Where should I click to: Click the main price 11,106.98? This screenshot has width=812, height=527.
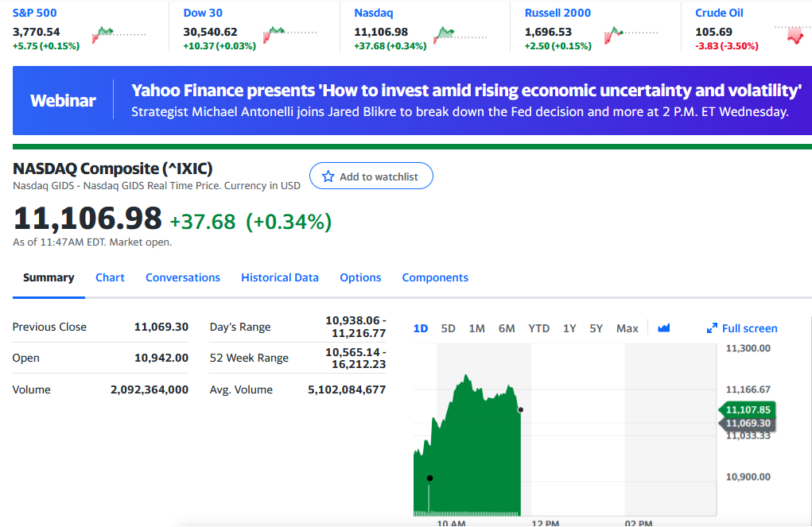[x=87, y=219]
